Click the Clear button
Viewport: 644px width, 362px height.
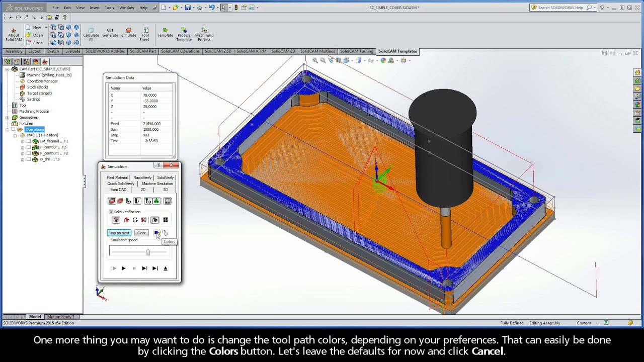141,233
